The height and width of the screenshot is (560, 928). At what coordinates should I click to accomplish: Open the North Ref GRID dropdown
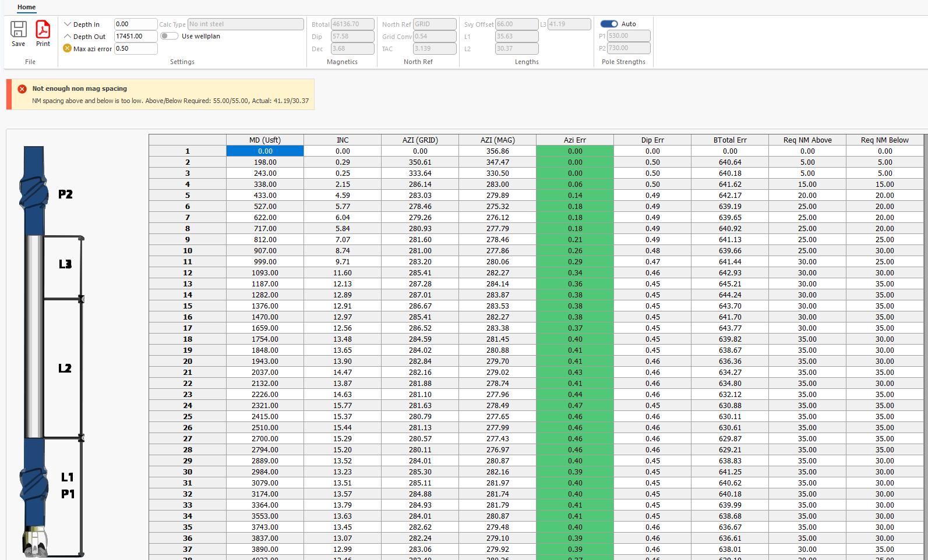(435, 24)
